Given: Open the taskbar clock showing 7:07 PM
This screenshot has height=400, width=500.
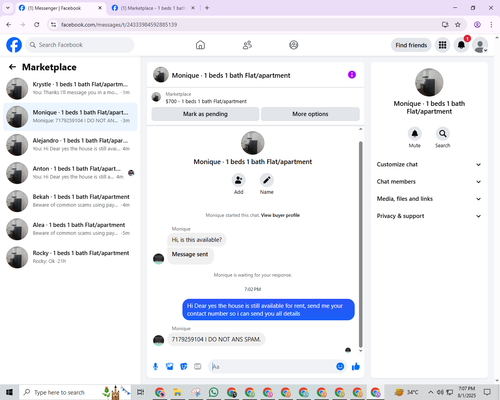Looking at the screenshot, I should pyautogui.click(x=467, y=392).
